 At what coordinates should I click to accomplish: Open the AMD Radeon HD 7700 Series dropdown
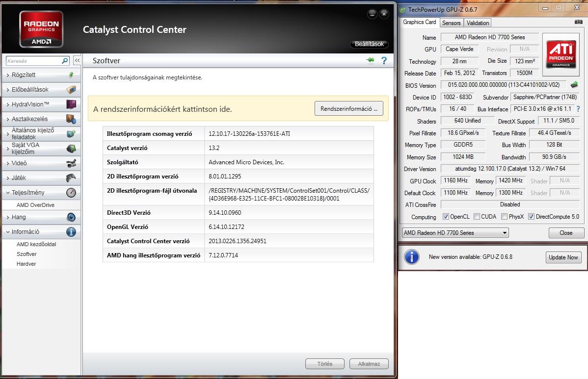coord(455,232)
